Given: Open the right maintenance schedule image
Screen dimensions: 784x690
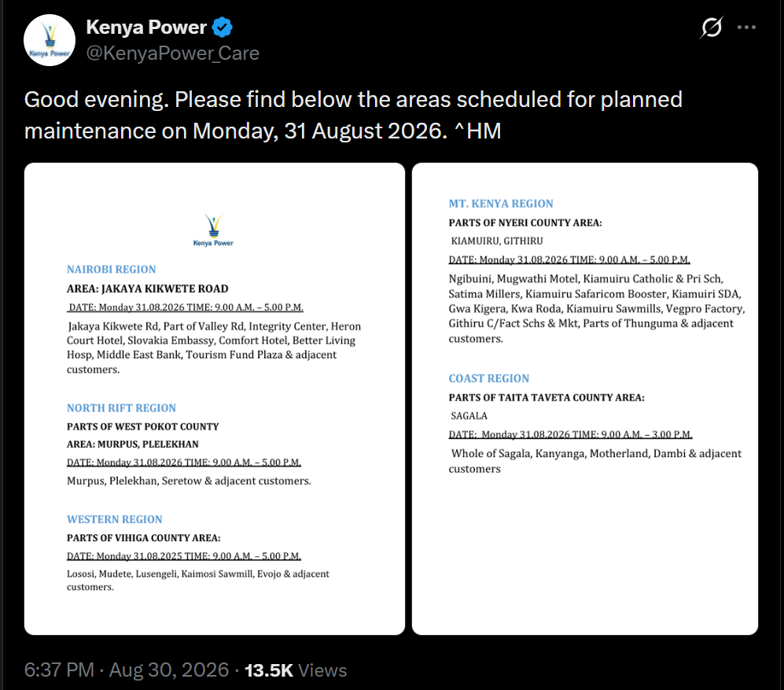Looking at the screenshot, I should pyautogui.click(x=585, y=399).
